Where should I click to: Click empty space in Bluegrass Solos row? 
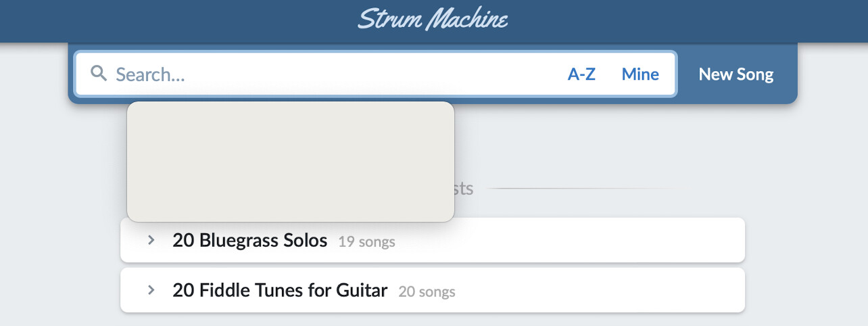568,240
